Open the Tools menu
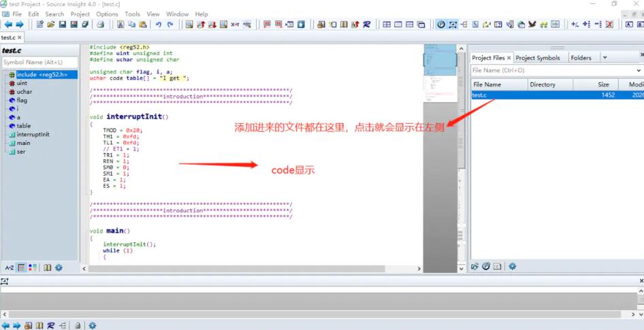Viewport: 644px width, 330px height. (132, 14)
